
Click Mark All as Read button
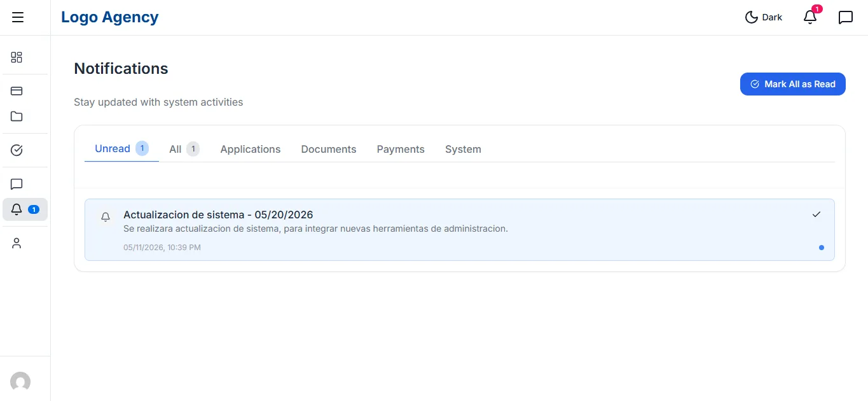[x=793, y=84]
